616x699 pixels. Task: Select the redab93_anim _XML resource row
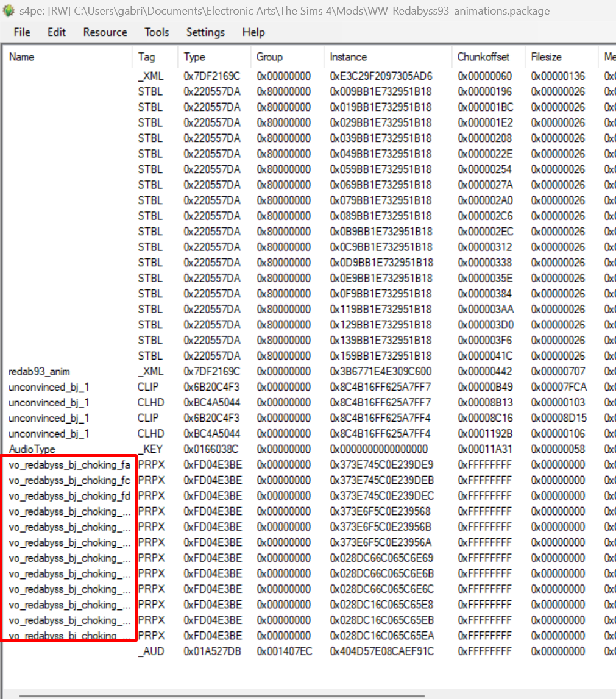(x=35, y=372)
